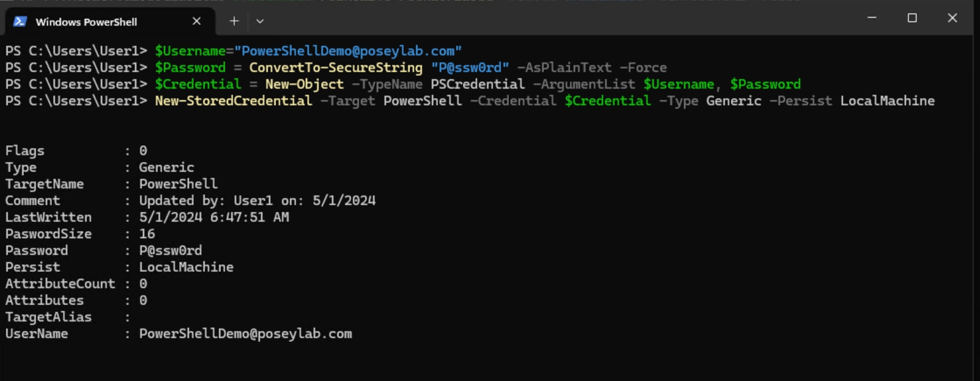Close the Windows PowerShell tab
The image size is (980, 381).
coord(197,21)
